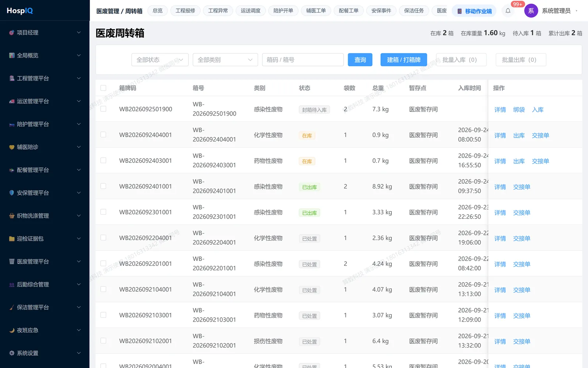Expand the 项目经理 sidebar chevron
Screen dimensions: 588x368
pyautogui.click(x=79, y=33)
